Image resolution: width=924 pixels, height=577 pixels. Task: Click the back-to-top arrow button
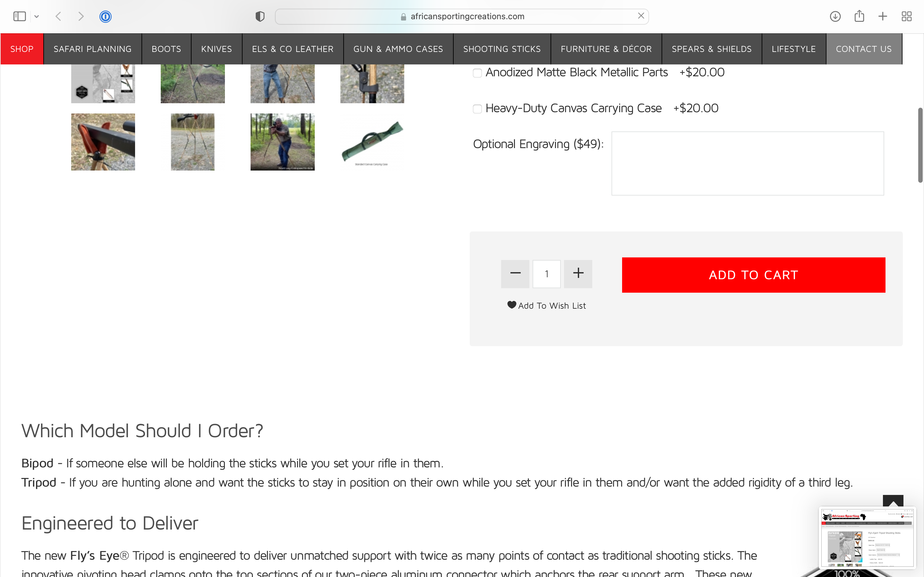point(893,501)
